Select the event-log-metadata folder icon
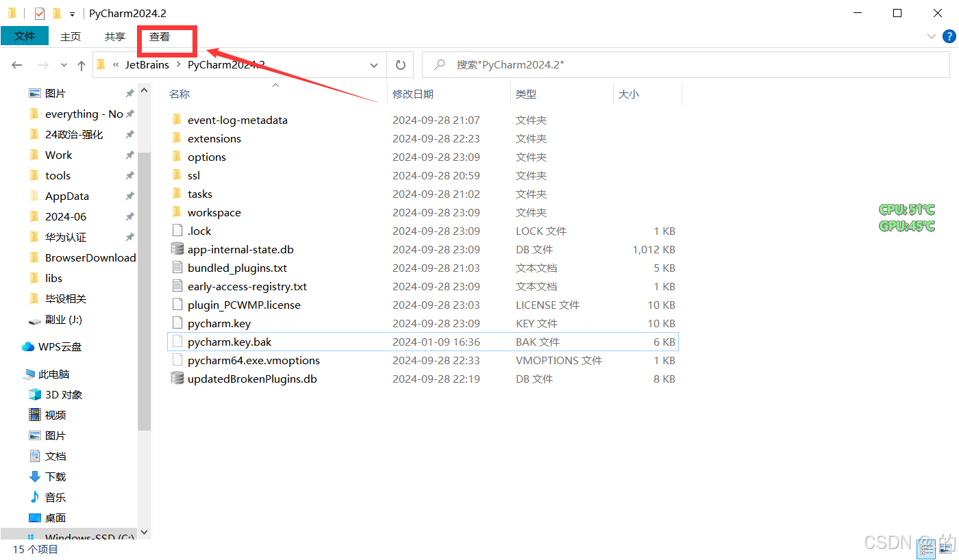959x560 pixels. tap(177, 120)
